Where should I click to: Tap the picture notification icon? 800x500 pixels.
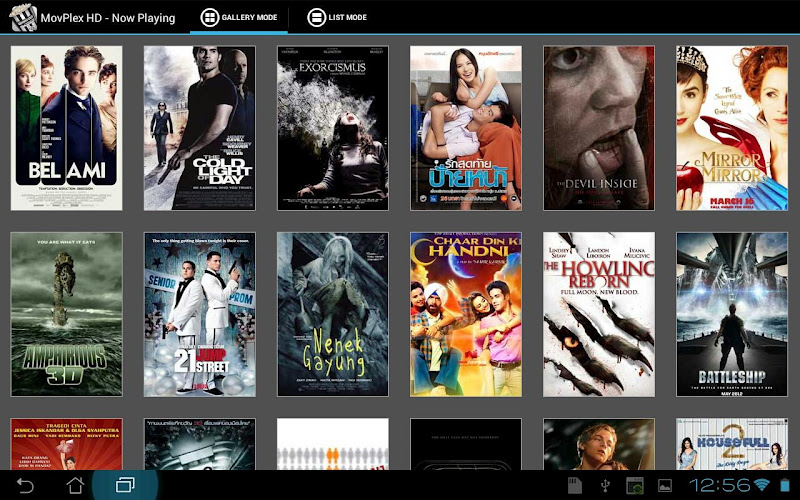(x=665, y=486)
